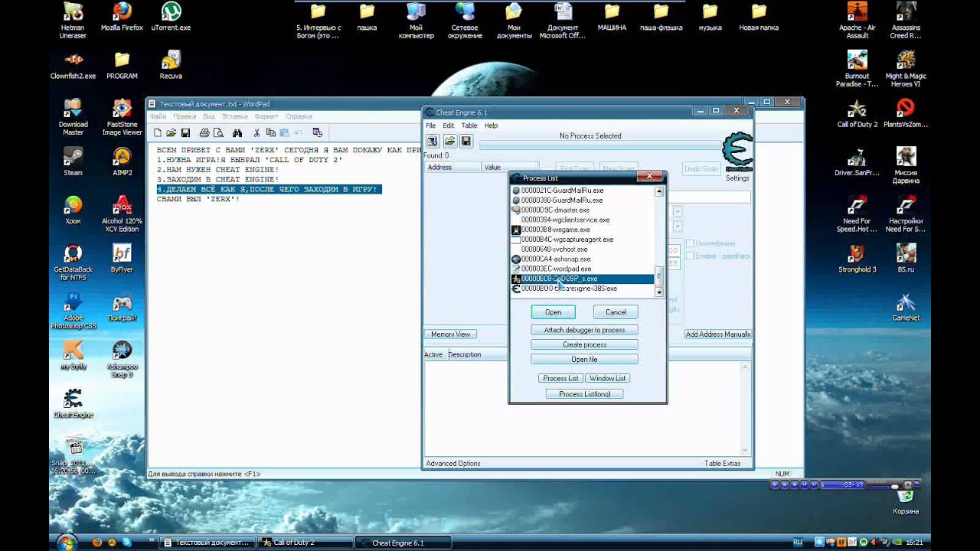Click the Stronghold 3 desktop icon
Viewport: 980px width, 551px height.
[x=857, y=254]
